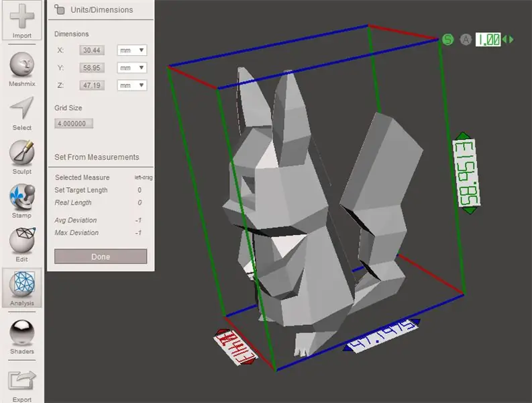Open the Meshmix panel
Screen dimensions: 532x403
click(22, 69)
